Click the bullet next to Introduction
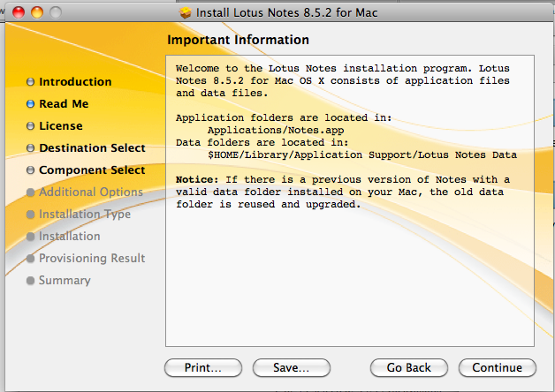Viewport: 555px width, 392px height. (x=30, y=82)
